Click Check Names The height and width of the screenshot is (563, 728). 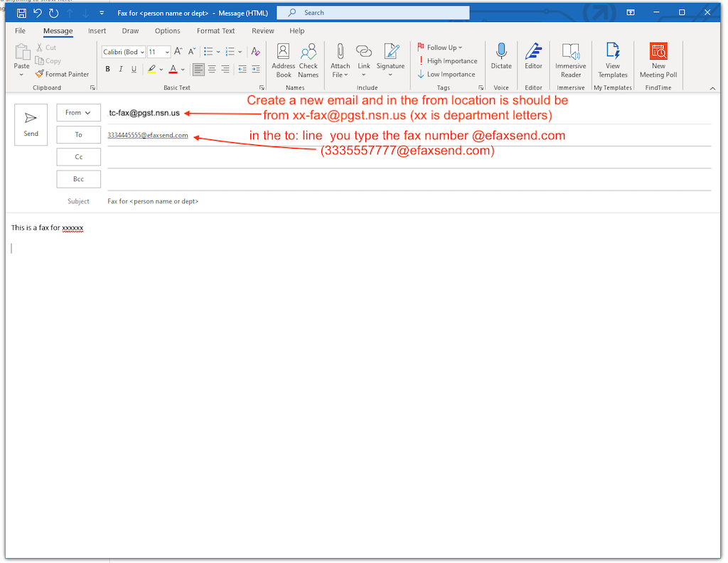click(x=309, y=60)
